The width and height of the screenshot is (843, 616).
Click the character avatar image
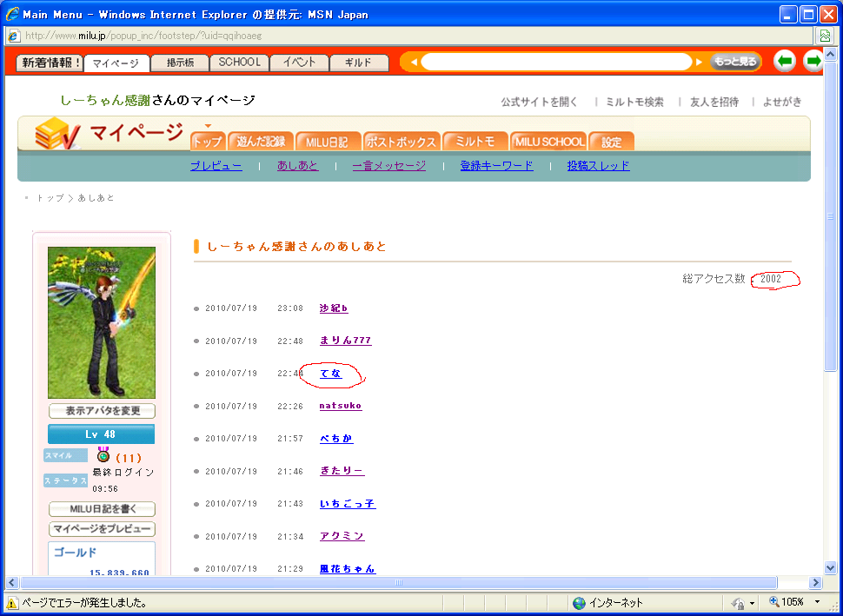[102, 322]
